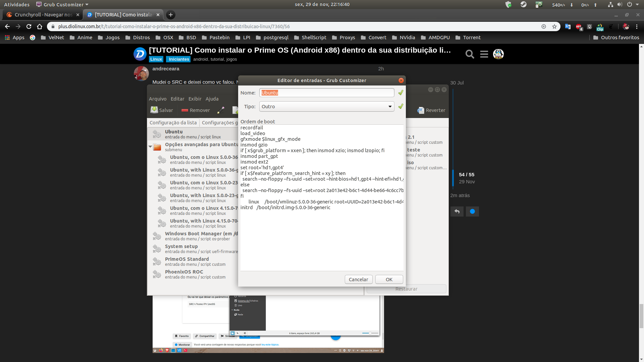
Task: Click the search icon on the forum page
Action: pyautogui.click(x=469, y=54)
